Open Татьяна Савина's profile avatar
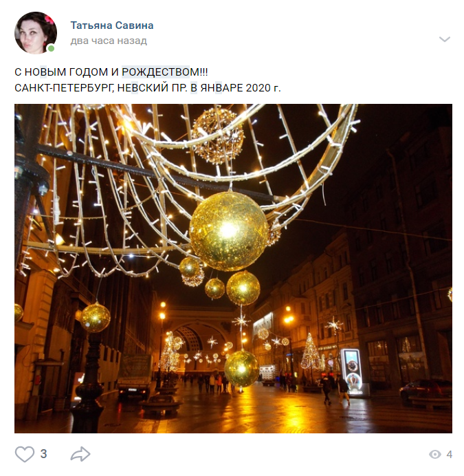Screen dimensions: 464x476 pos(36,33)
